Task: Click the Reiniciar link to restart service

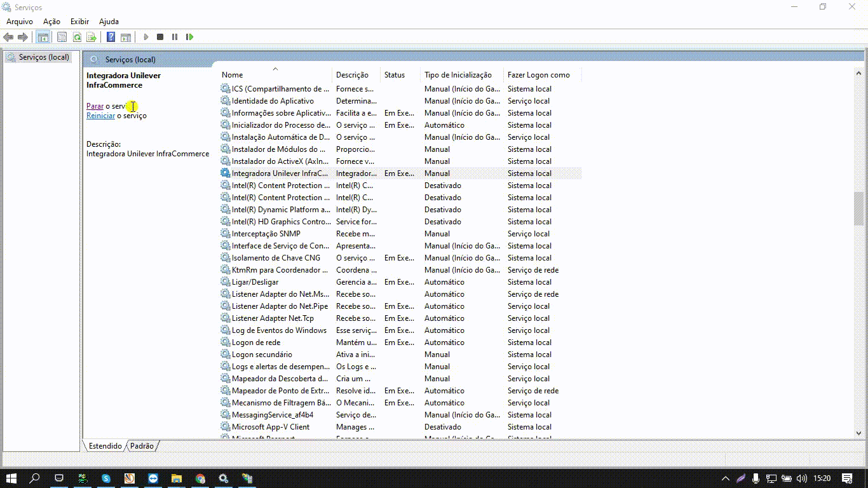Action: (100, 116)
